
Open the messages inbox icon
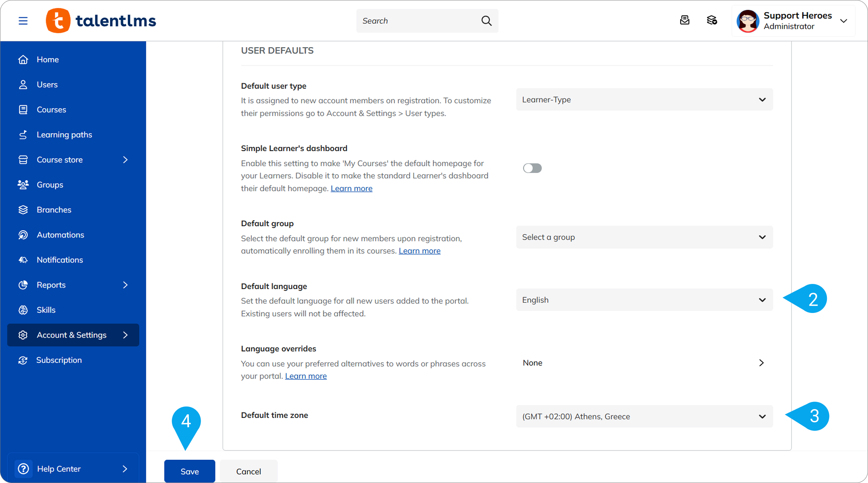pos(684,20)
